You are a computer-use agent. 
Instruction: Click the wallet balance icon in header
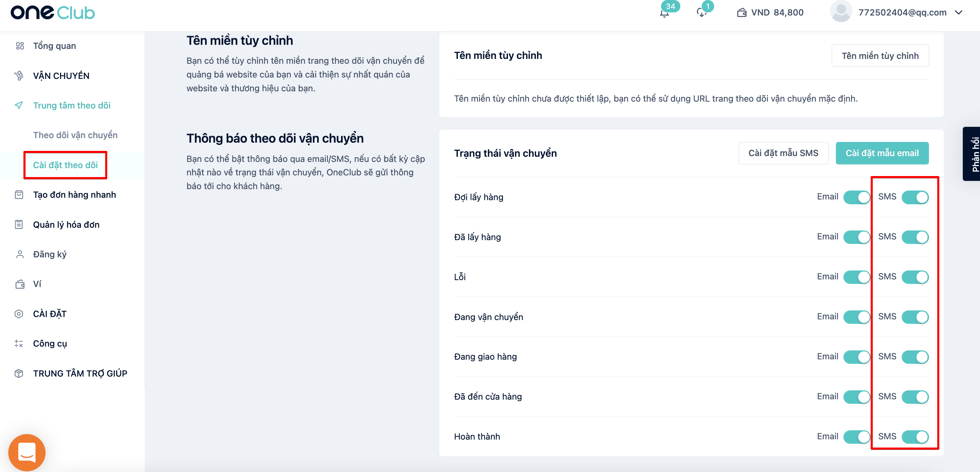742,13
